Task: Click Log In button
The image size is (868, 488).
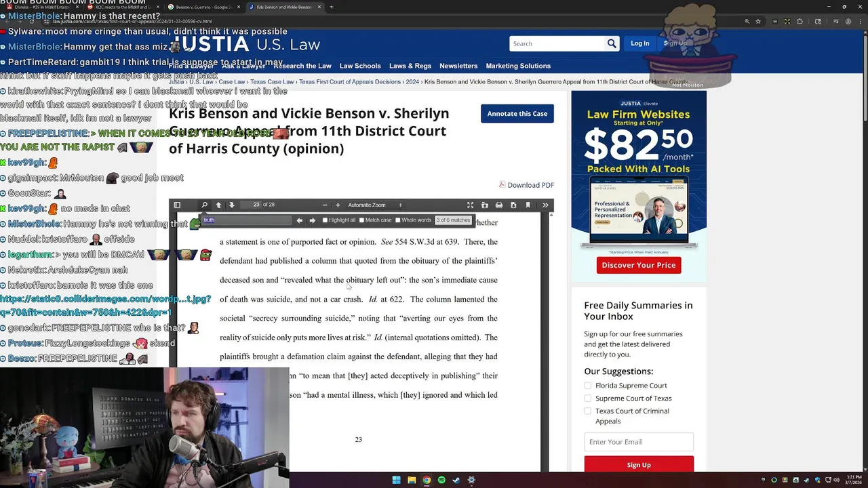Action: click(640, 43)
